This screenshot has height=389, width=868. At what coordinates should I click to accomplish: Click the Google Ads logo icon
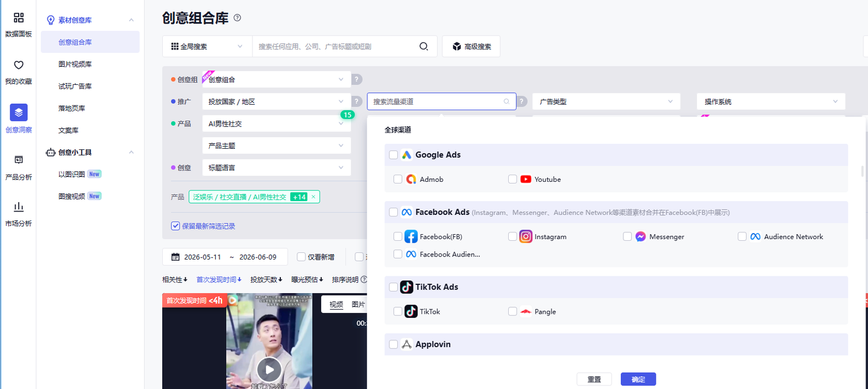(406, 155)
